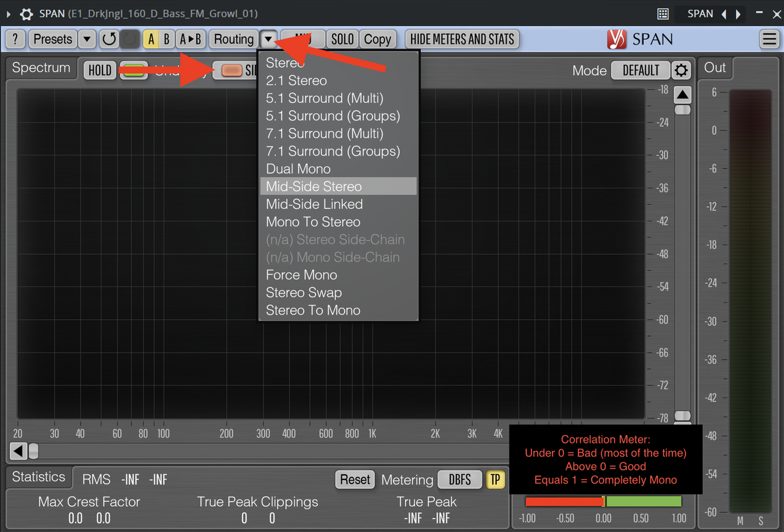Viewport: 784px width, 532px height.
Task: Click the True Peak Clippings label
Action: click(x=257, y=501)
